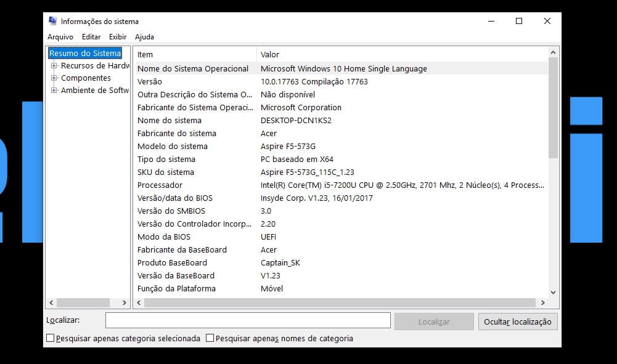Select the Nome do Sistema Operacional row
Screen dimensions: 617x364
coord(341,69)
